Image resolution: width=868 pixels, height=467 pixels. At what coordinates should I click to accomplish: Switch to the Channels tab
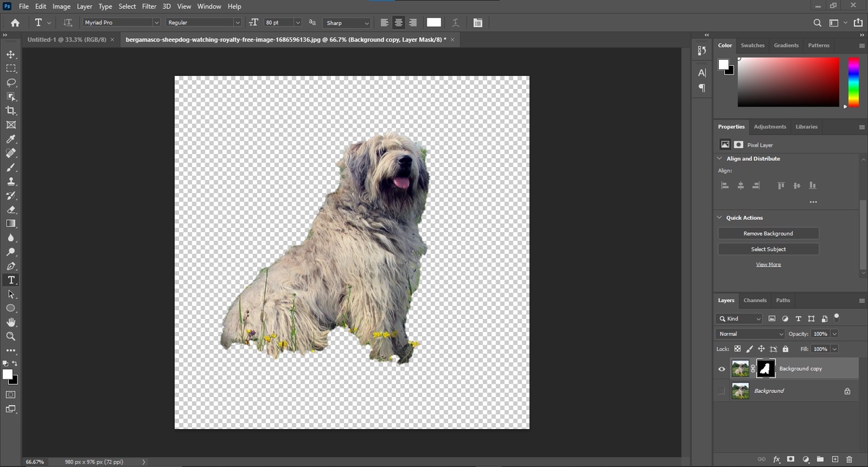(755, 300)
